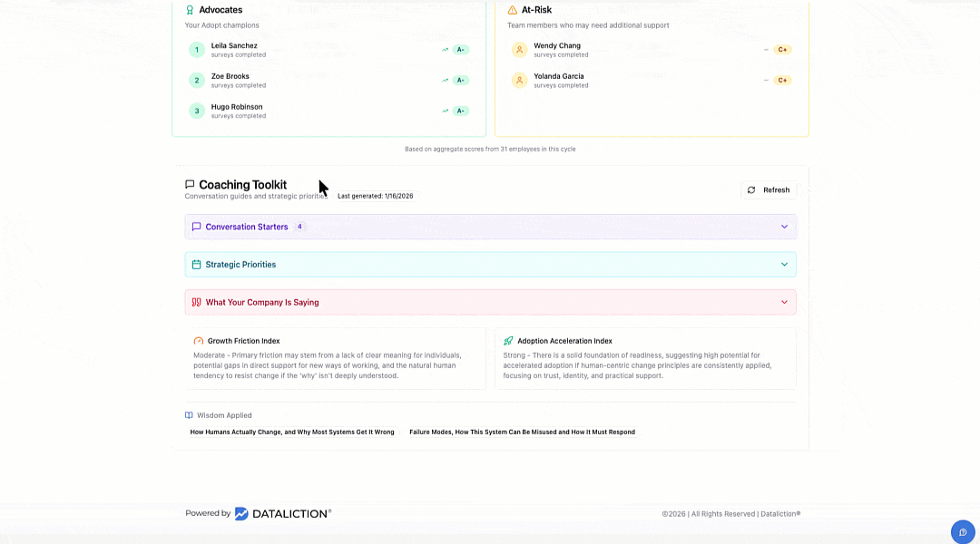Viewport: 980px width, 544px height.
Task: Click the quote icon on What Your Company Is Saying
Action: (x=195, y=302)
